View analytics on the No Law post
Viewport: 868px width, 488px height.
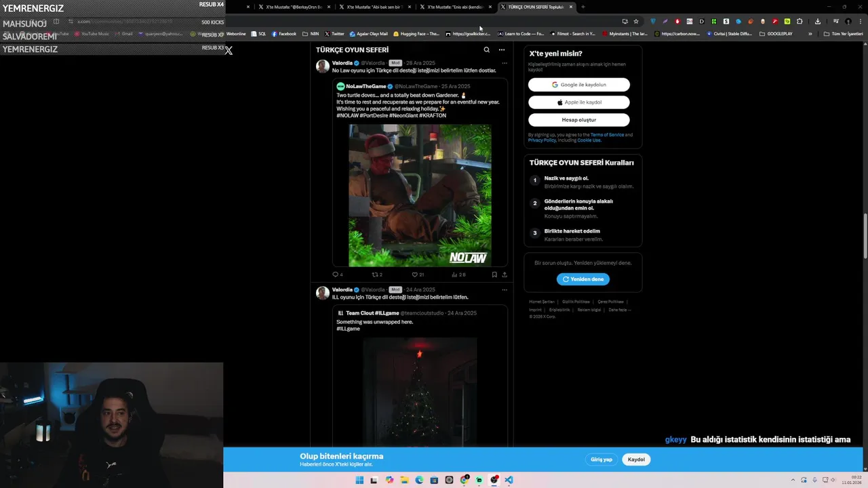point(458,274)
